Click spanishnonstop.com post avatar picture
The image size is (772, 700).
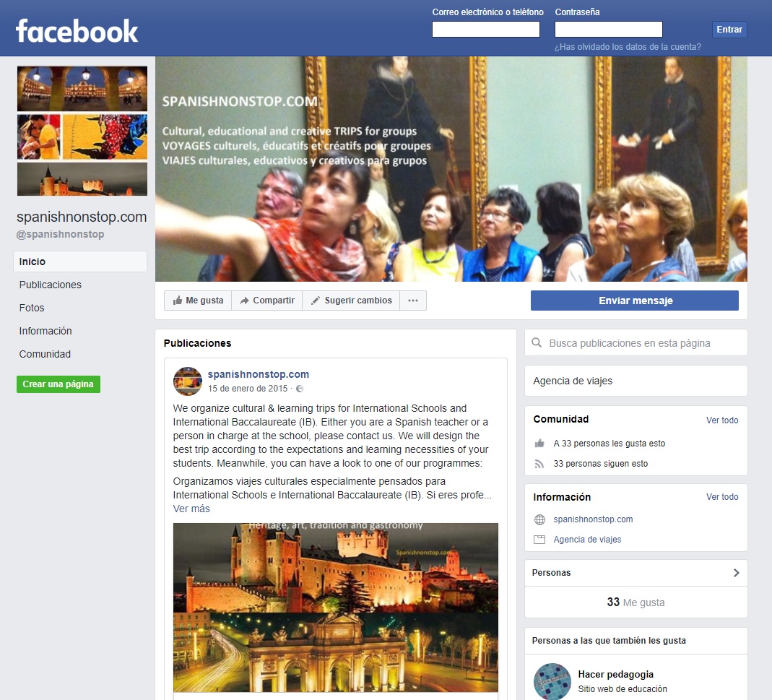(188, 381)
